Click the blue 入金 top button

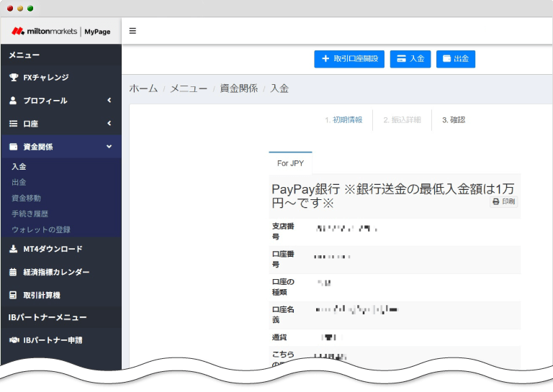pyautogui.click(x=410, y=59)
